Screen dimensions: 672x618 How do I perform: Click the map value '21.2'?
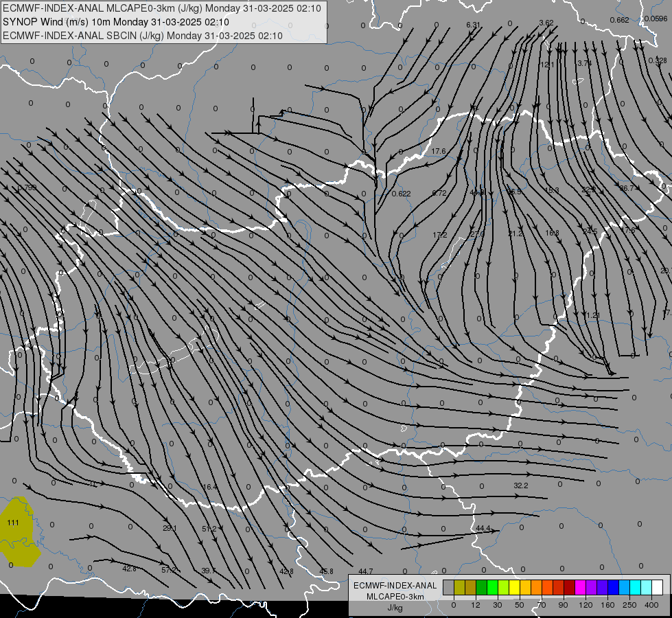(x=515, y=233)
